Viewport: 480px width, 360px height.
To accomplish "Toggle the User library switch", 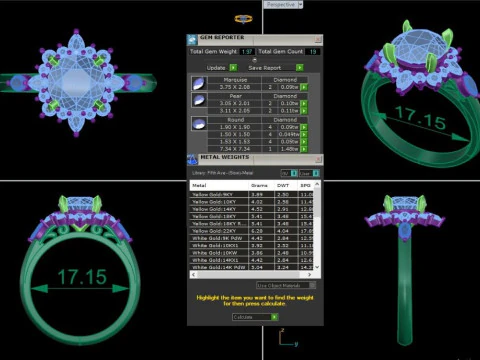I will point(316,173).
